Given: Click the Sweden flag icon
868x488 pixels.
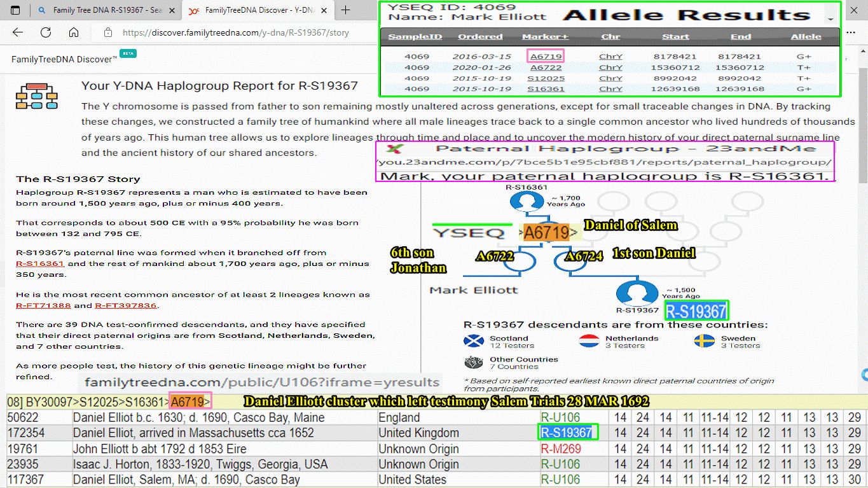Looking at the screenshot, I should [704, 342].
